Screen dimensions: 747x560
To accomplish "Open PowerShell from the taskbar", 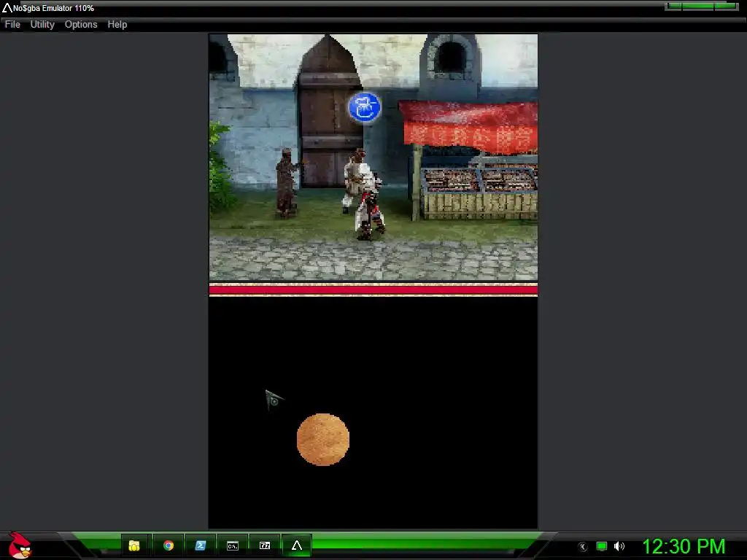I will pyautogui.click(x=201, y=545).
